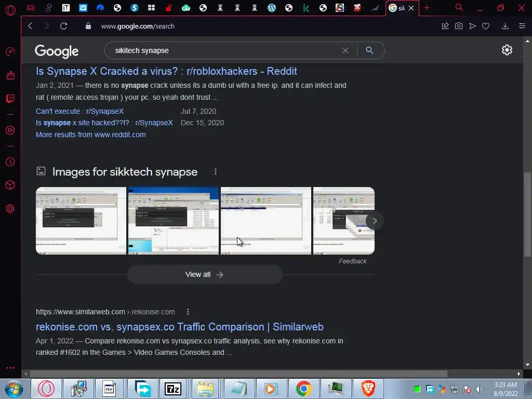
Task: Open a new tab with plus
Action: (x=427, y=8)
